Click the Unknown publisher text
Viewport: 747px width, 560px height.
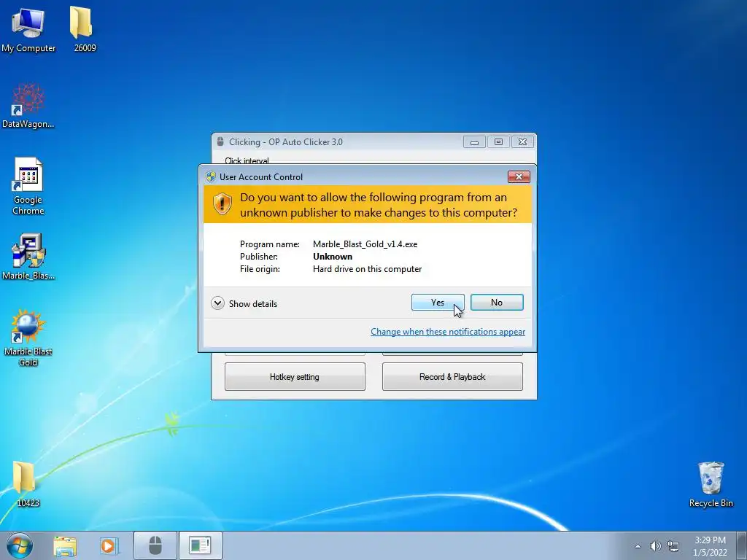pos(333,256)
